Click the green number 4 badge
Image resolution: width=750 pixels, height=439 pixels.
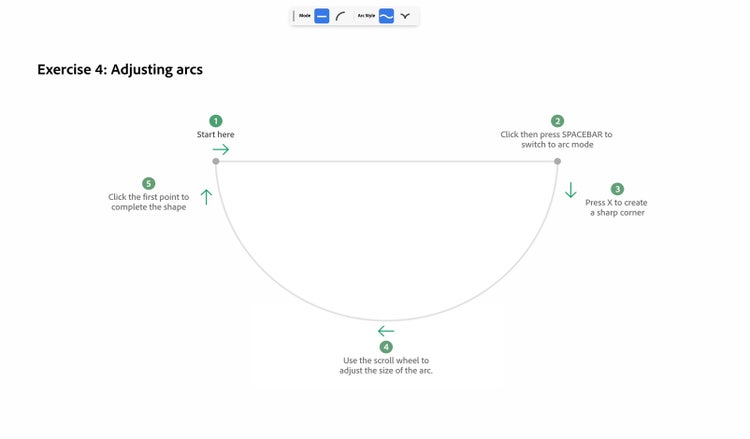[x=386, y=347]
